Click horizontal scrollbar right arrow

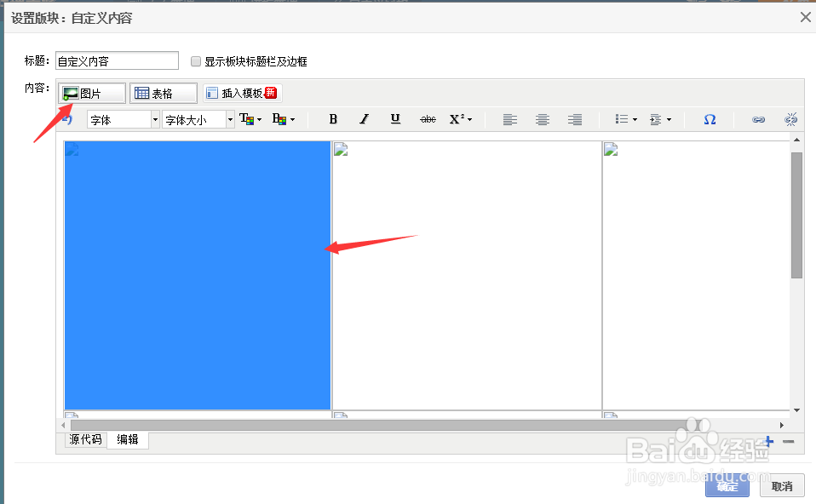click(781, 425)
